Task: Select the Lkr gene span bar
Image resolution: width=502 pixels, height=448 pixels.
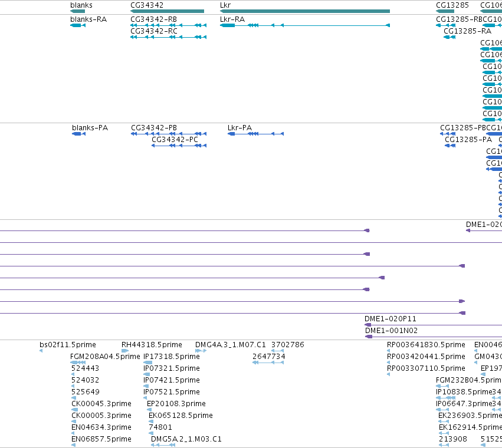Action: click(305, 11)
